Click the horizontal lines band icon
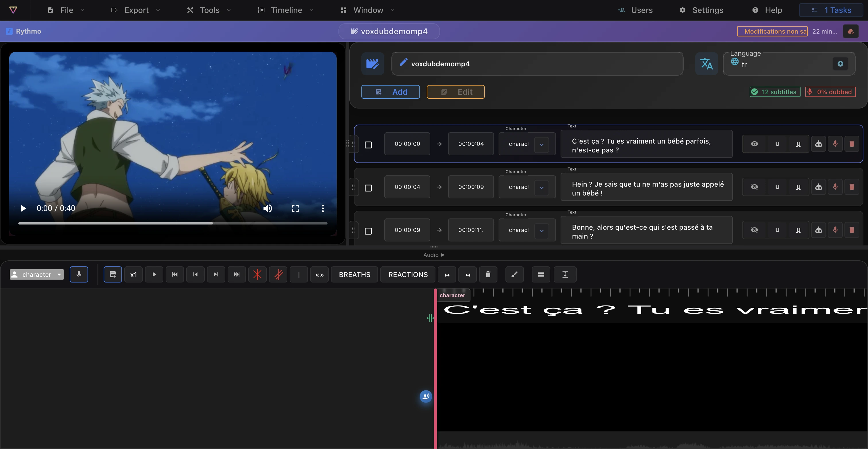868x449 pixels. (541, 274)
